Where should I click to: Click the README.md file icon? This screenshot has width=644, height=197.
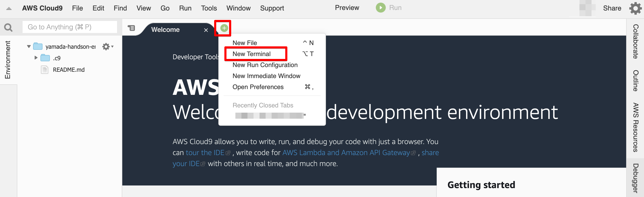45,70
